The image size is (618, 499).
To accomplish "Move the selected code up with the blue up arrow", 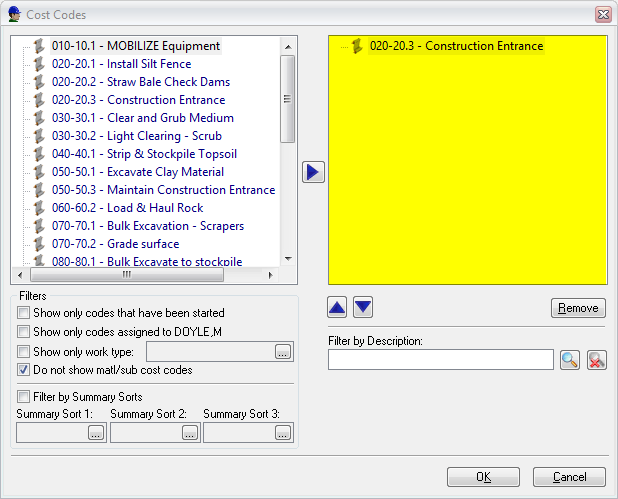I will tap(337, 307).
